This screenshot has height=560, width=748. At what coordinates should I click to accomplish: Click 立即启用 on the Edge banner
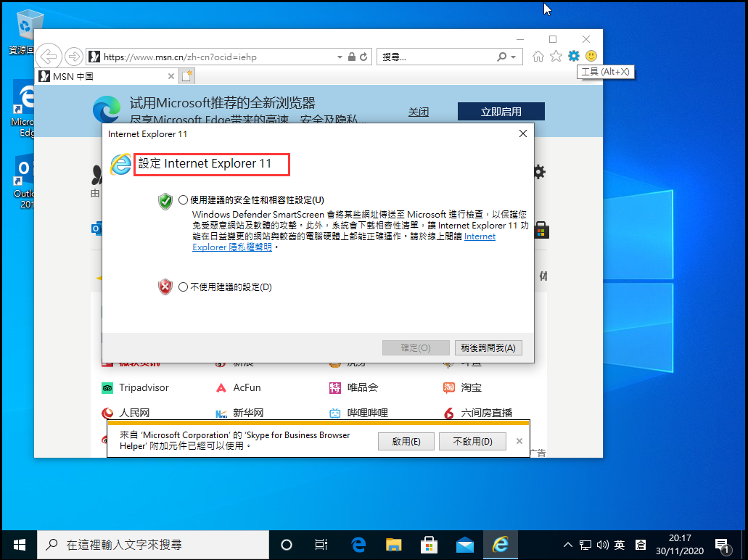[x=501, y=112]
